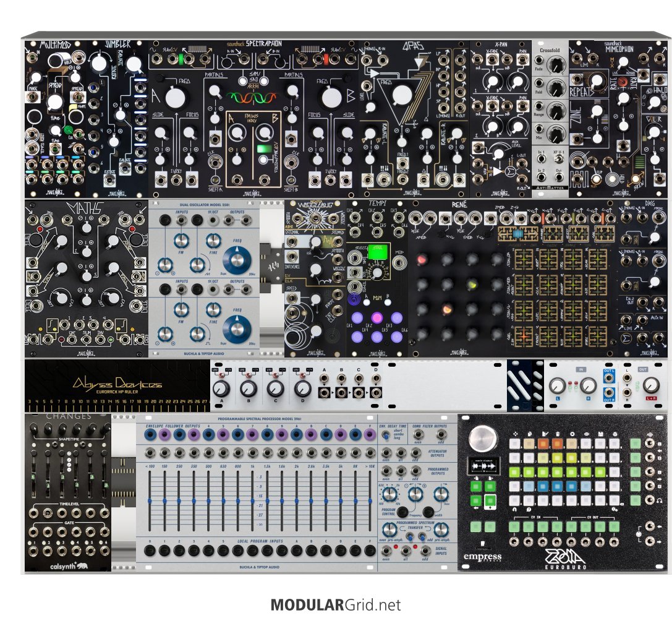This screenshot has height=618, width=672.
Task: Click the Spectraphon oscillator A Freq knob
Action: click(175, 98)
